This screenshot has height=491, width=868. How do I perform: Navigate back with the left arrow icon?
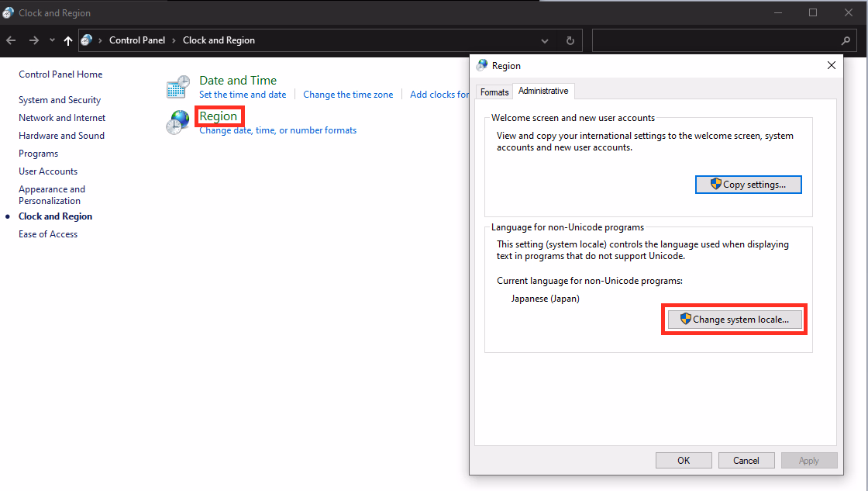[11, 40]
